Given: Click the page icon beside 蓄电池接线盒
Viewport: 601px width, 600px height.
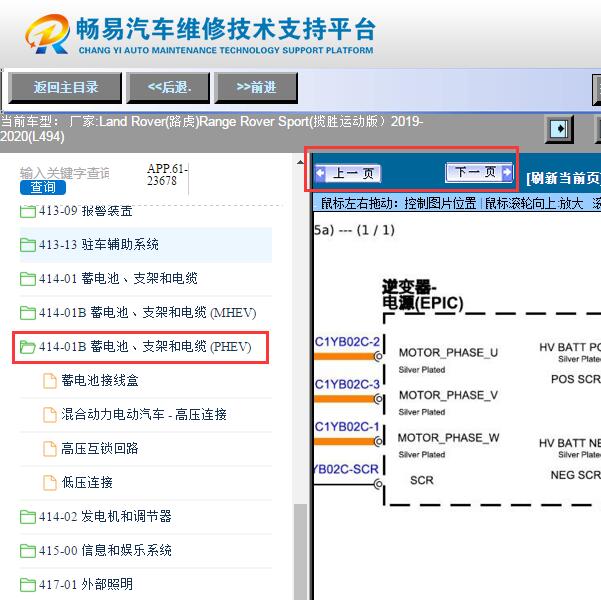Looking at the screenshot, I should pyautogui.click(x=50, y=381).
